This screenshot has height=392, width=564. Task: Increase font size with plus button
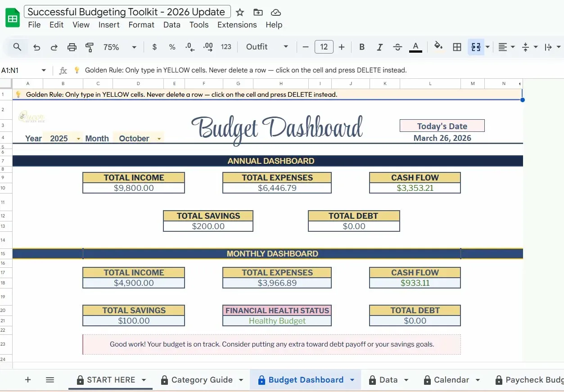point(342,47)
